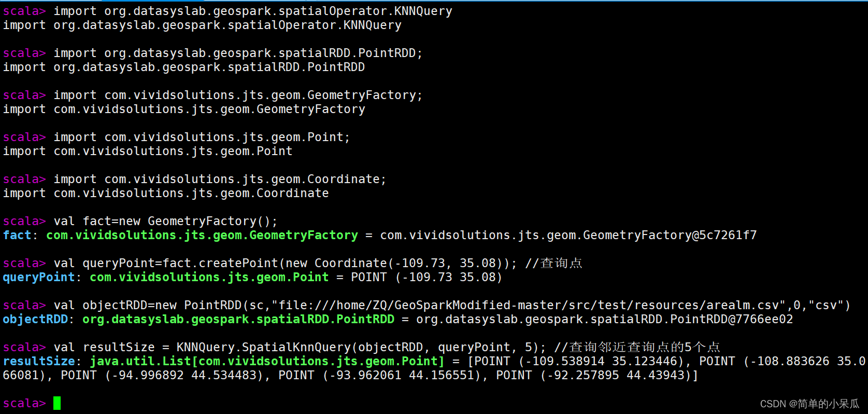The height and width of the screenshot is (414, 868).
Task: Click 'GeometryFactory@5c7261f7' output value
Action: tap(670, 235)
